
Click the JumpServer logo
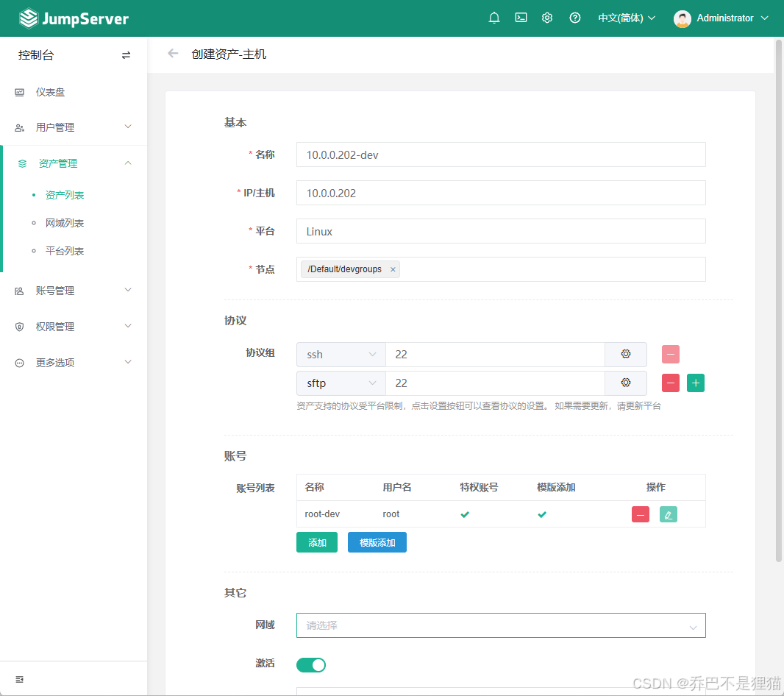coord(74,18)
